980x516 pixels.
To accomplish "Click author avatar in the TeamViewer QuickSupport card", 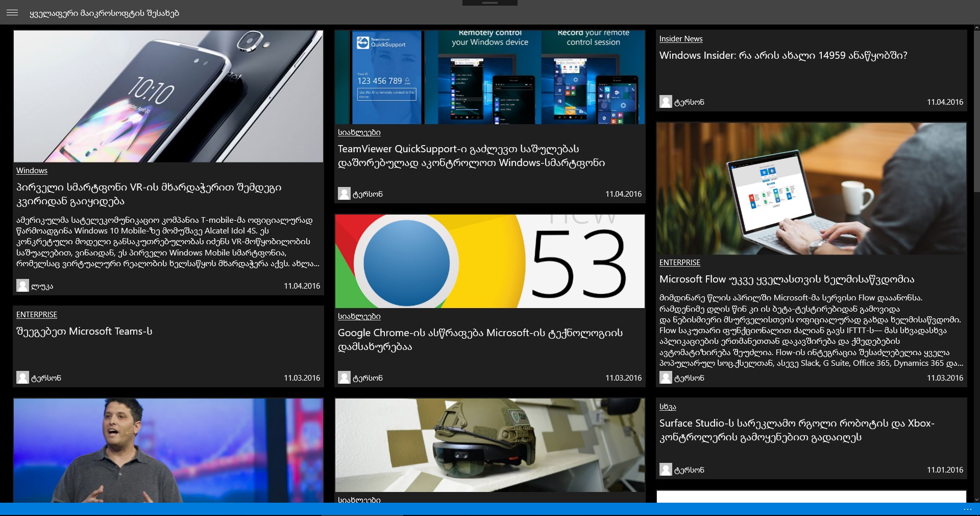I will point(344,194).
